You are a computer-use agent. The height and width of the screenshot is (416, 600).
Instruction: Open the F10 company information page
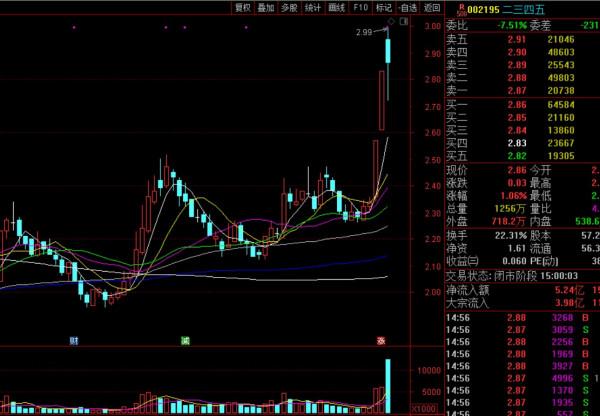[361, 7]
